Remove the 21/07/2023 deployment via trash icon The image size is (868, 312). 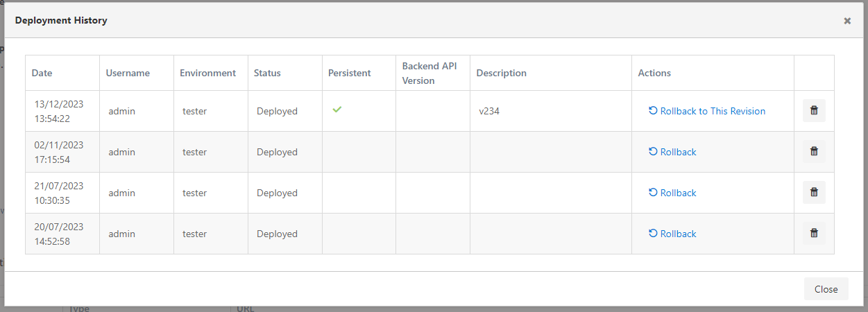[814, 193]
